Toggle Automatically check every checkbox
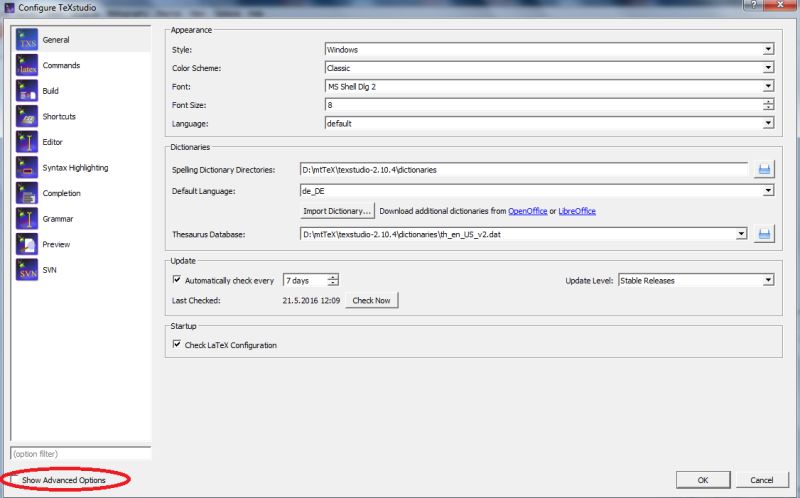The width and height of the screenshot is (800, 498). 177,280
